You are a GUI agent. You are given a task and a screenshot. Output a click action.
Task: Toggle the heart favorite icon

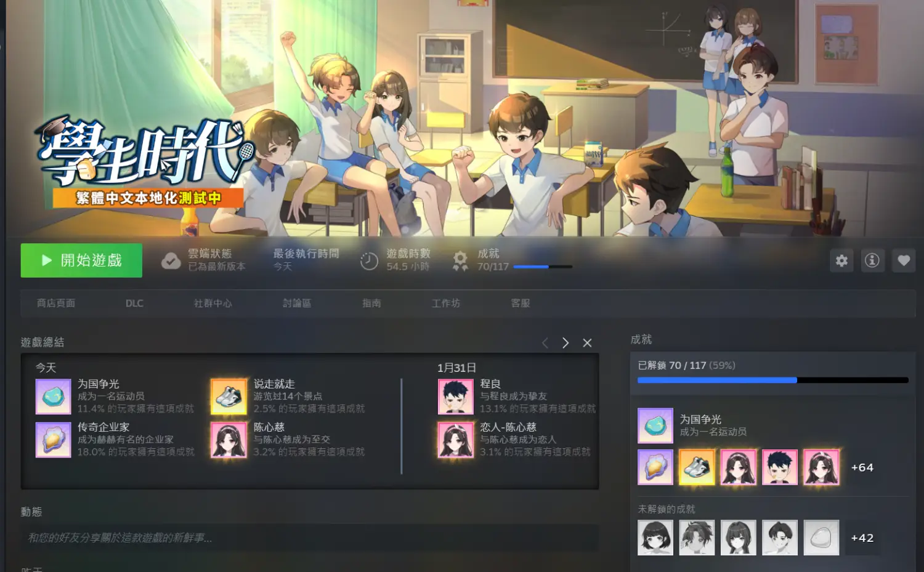click(904, 260)
